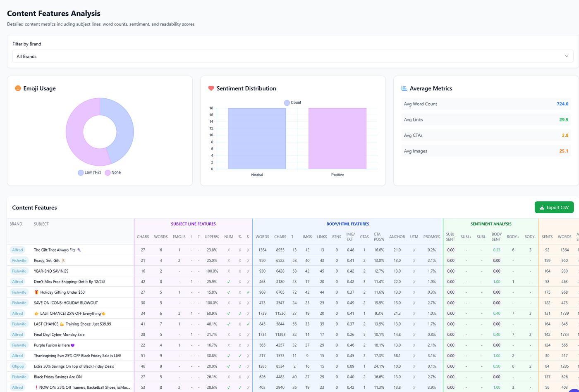Click Alfred badge in 'The Gift That Always Fits' row
Image resolution: width=579 pixels, height=392 pixels.
coord(17,250)
